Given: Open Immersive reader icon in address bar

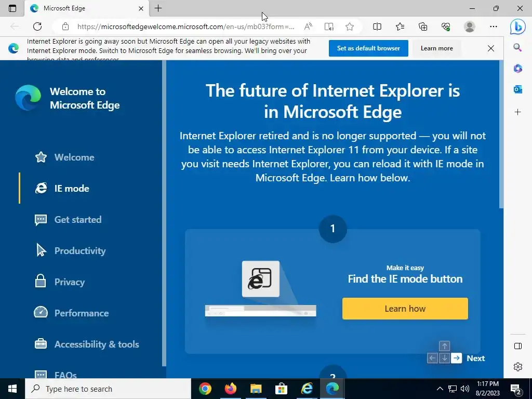Looking at the screenshot, I should [x=329, y=26].
